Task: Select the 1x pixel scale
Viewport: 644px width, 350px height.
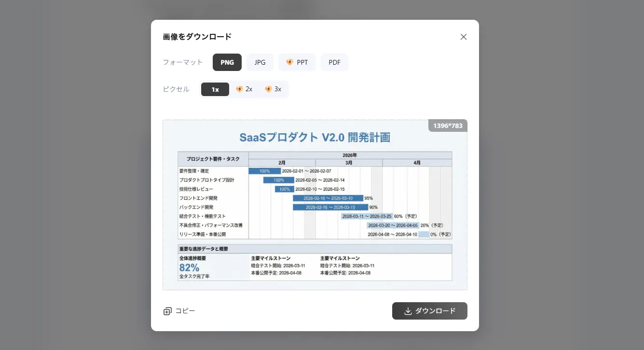Action: 215,89
